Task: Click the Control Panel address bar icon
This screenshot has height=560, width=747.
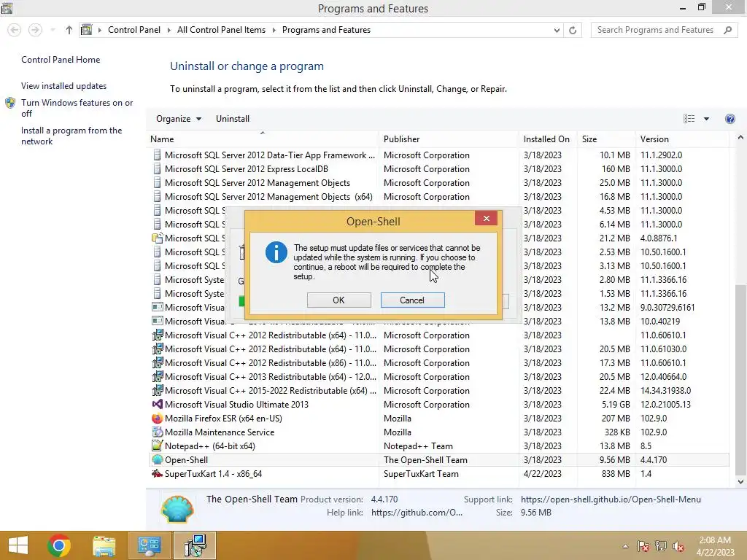Action: click(x=86, y=30)
